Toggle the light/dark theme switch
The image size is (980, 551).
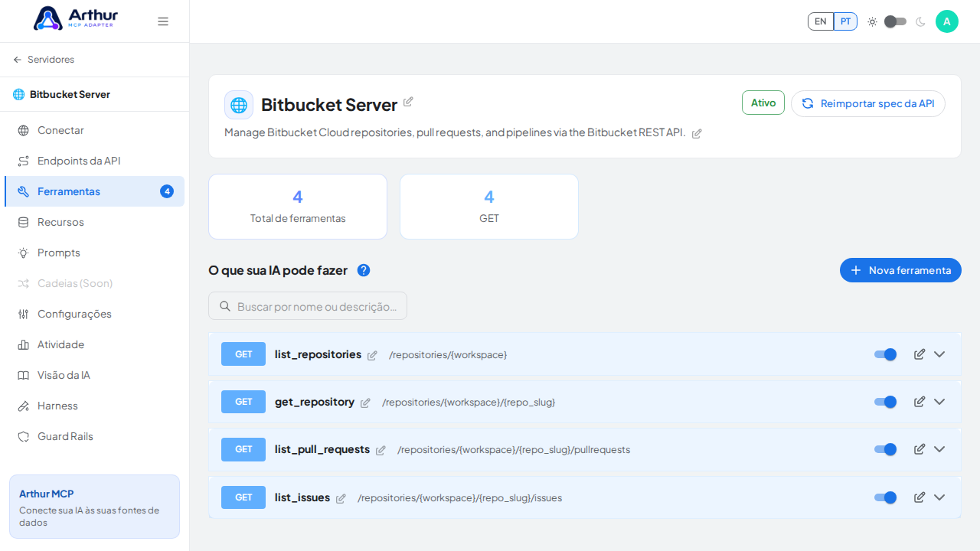895,21
